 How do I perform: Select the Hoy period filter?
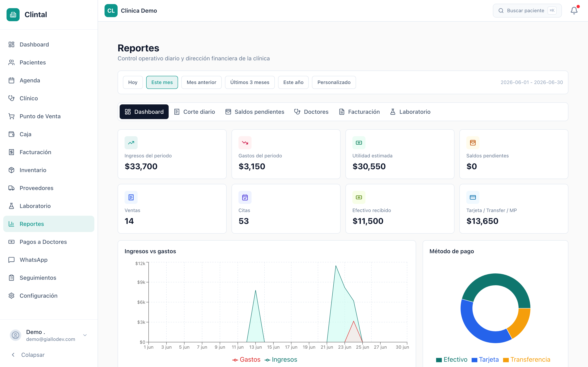[133, 82]
